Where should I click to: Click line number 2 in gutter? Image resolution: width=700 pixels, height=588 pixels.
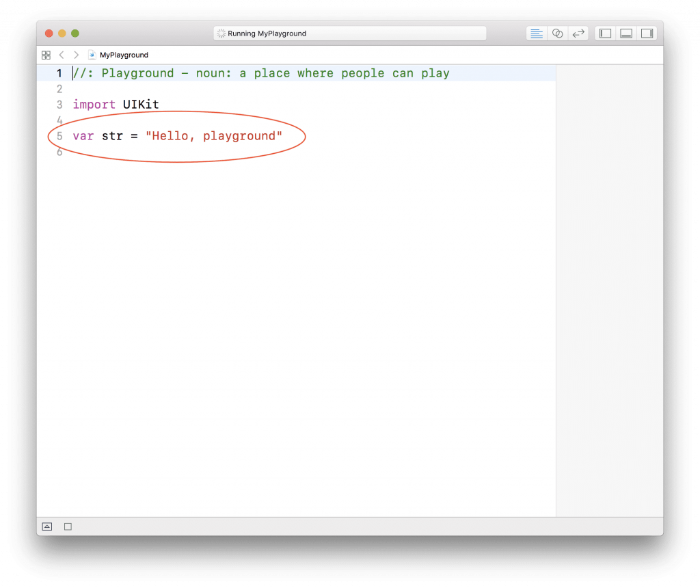(59, 89)
